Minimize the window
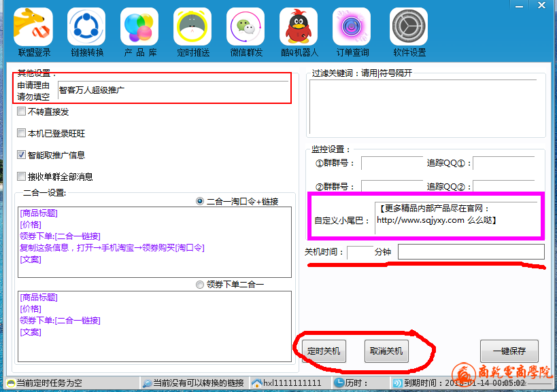Screen dimensions: 557x392 (519, 5)
